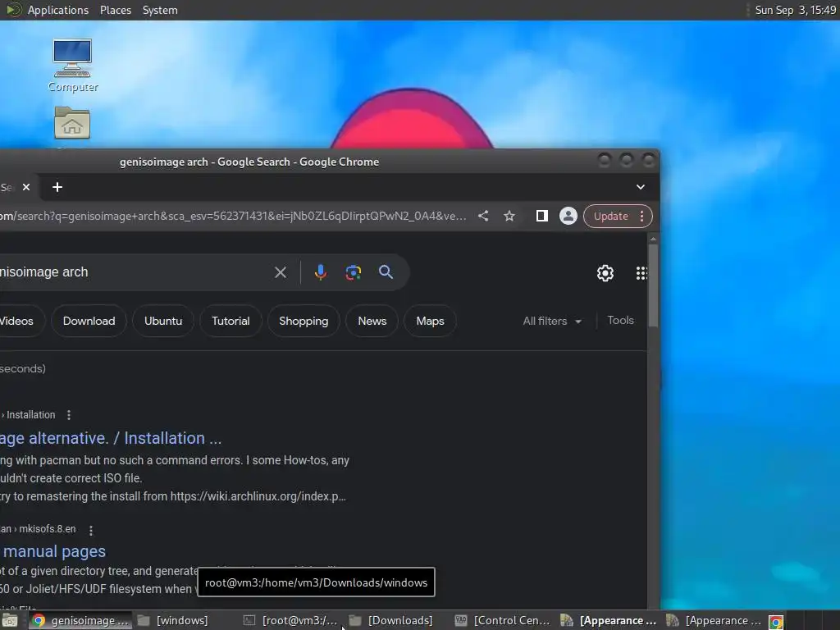Open more options for mkisofs.8.en result

(91, 530)
